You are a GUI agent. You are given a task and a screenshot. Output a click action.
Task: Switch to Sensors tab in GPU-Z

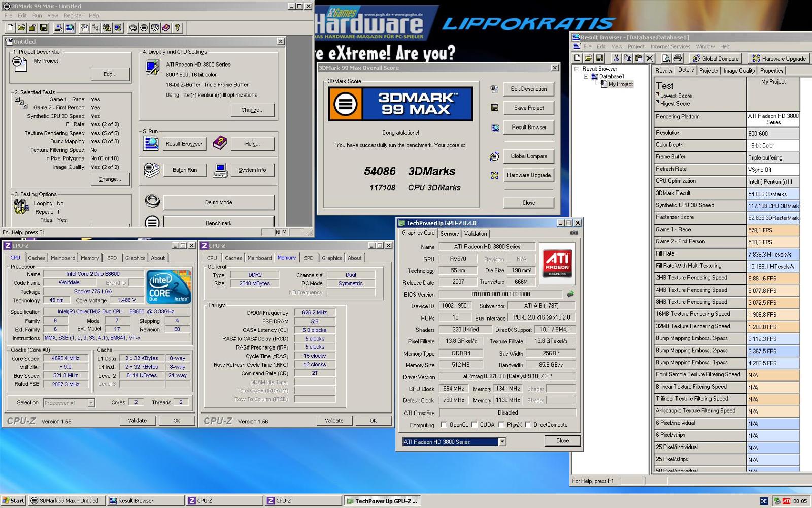tap(450, 234)
